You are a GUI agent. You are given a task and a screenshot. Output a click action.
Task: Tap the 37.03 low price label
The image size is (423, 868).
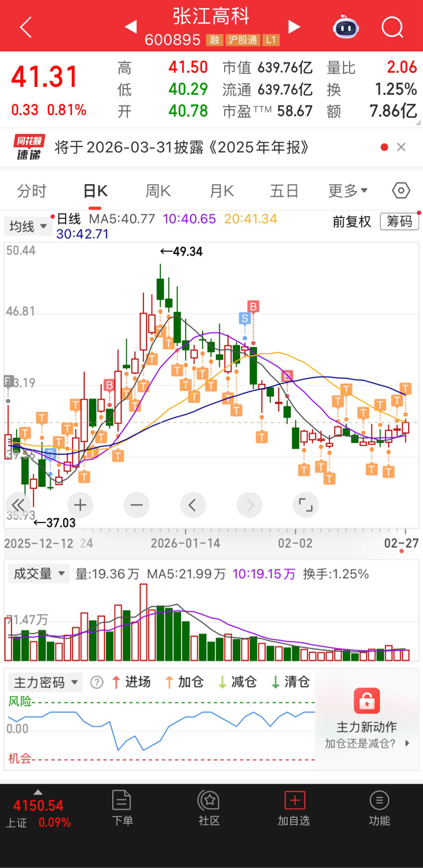click(54, 522)
